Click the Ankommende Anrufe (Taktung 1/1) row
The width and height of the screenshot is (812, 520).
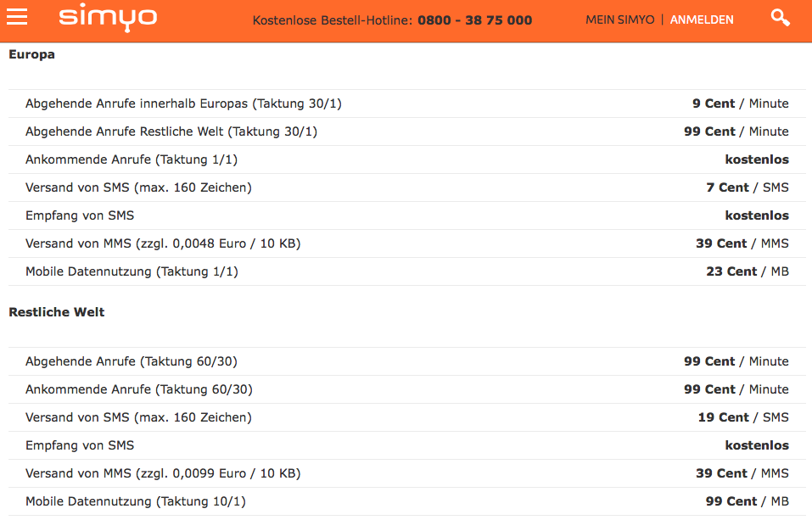pos(132,159)
